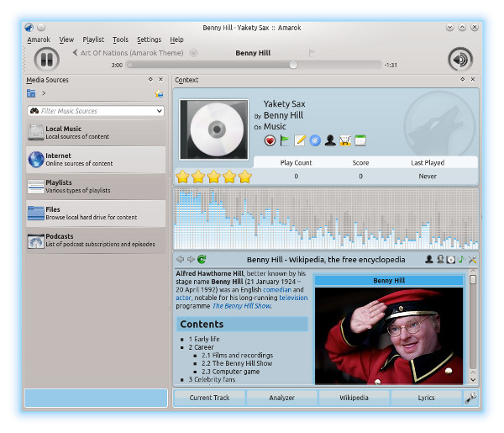Switch to Analyzer applet tab
The image size is (504, 433).
(x=281, y=398)
